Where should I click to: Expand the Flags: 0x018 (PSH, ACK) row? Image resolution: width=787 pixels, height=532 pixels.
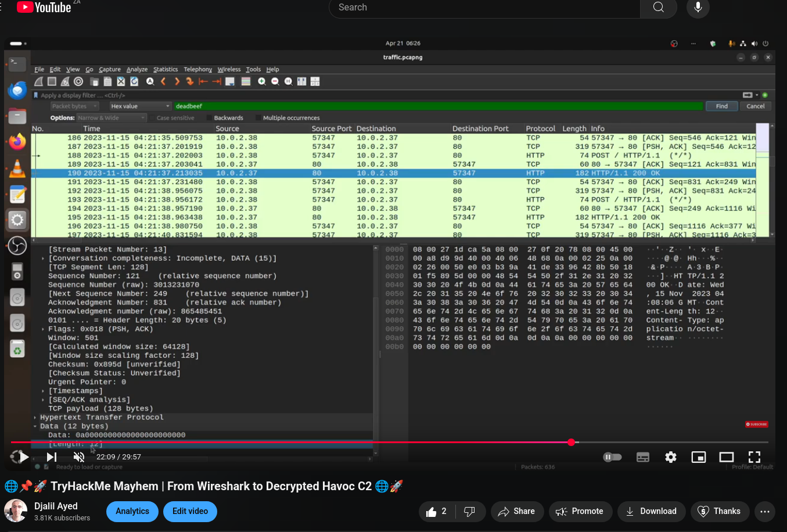tap(43, 329)
